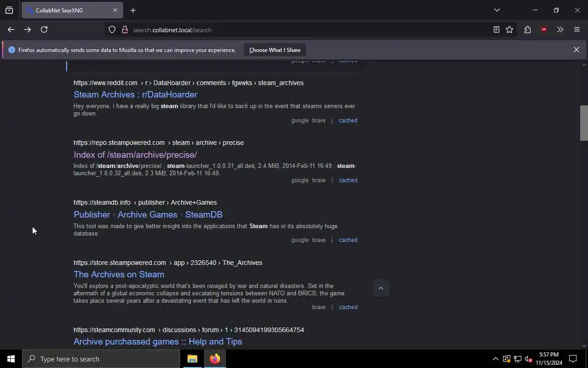
Task: Open Index of /steam/archive/precise/ result
Action: click(135, 155)
